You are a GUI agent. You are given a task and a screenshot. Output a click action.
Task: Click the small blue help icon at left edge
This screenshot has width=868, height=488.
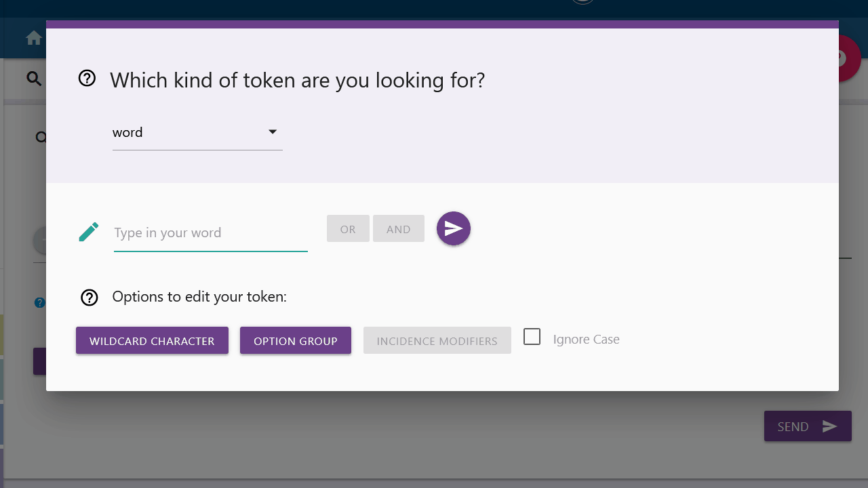point(40,302)
